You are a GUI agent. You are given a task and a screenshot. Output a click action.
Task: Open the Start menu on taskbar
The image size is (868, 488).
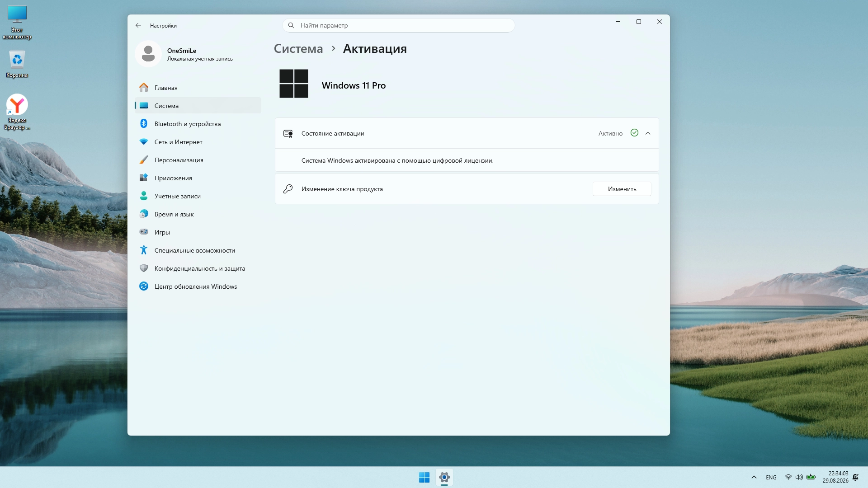[424, 478]
